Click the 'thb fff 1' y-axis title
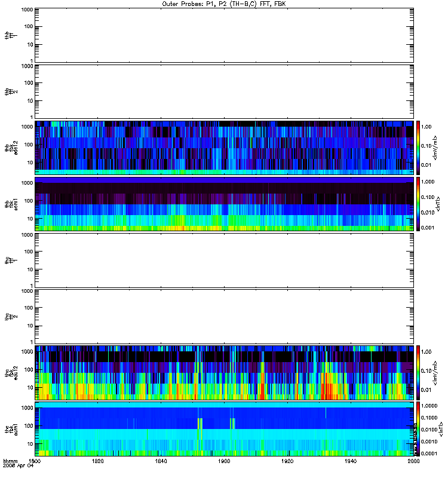Image resolution: width=448 pixels, height=478 pixels. [x=11, y=35]
